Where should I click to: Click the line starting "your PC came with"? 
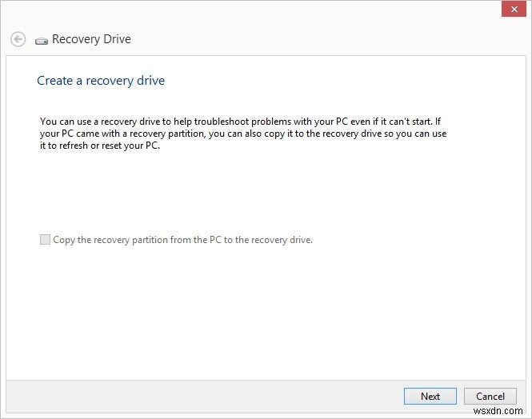click(242, 134)
